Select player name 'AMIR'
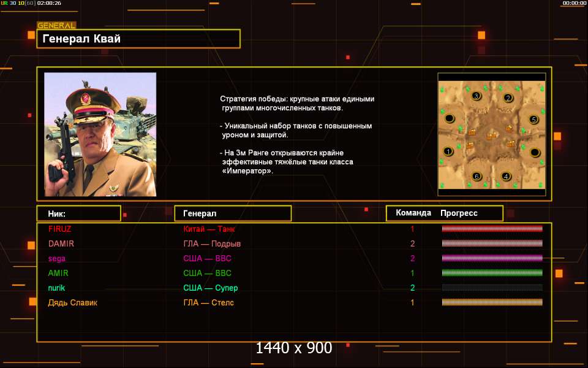Screen dimensions: 588x368 pyautogui.click(x=58, y=273)
